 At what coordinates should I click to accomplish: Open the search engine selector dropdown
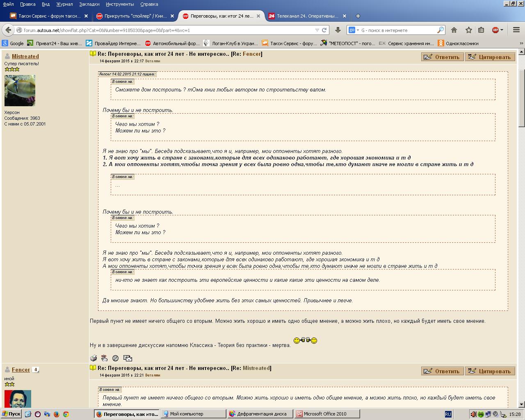pos(354,30)
